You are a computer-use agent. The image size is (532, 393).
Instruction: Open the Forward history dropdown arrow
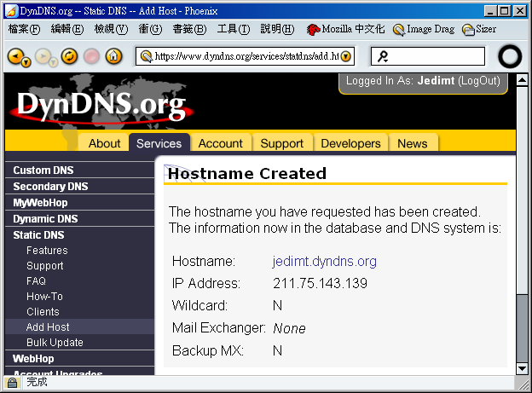[x=53, y=62]
